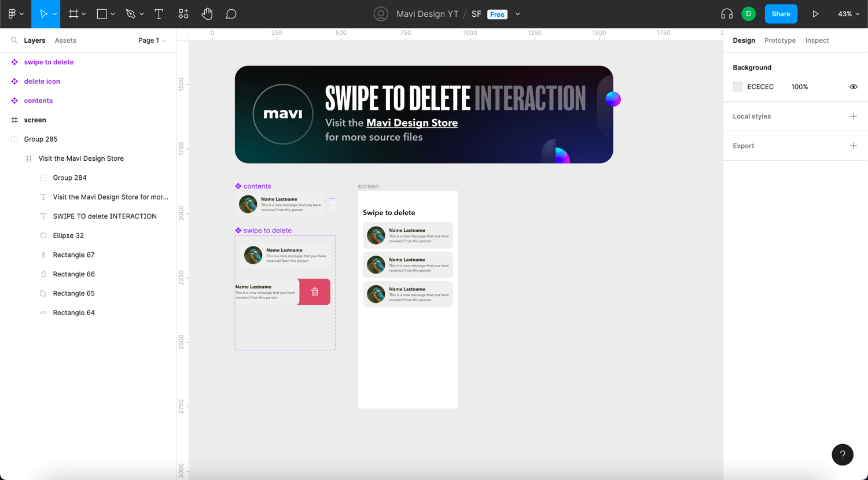The image size is (868, 480).
Task: Switch to the Design tab
Action: (744, 40)
